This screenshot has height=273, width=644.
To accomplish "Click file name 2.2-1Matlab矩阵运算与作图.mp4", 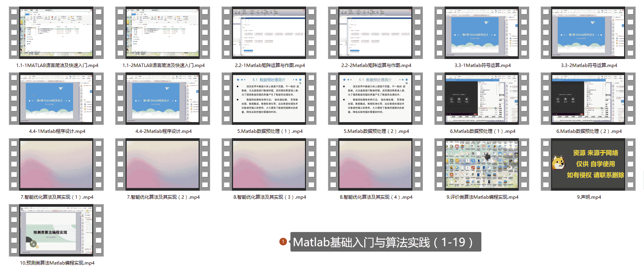I will [x=270, y=65].
